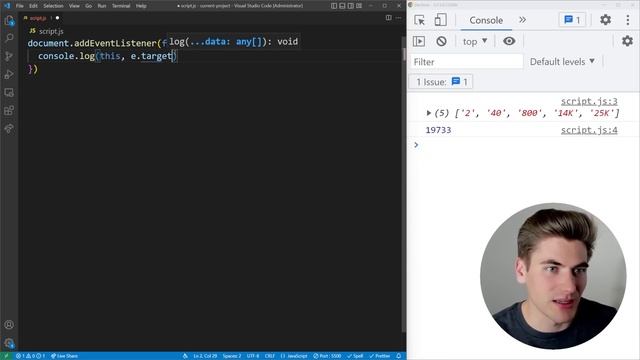Click the 1 Issue button
640x360 pixels.
point(441,82)
